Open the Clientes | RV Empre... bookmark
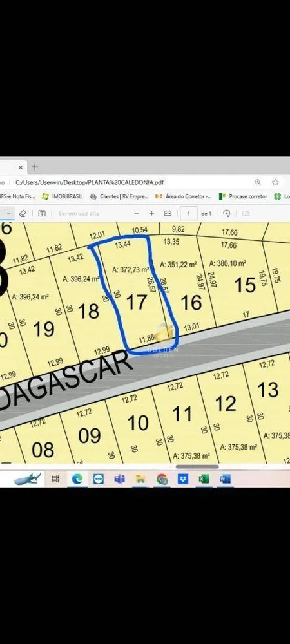This screenshot has width=290, height=644. pos(119,196)
